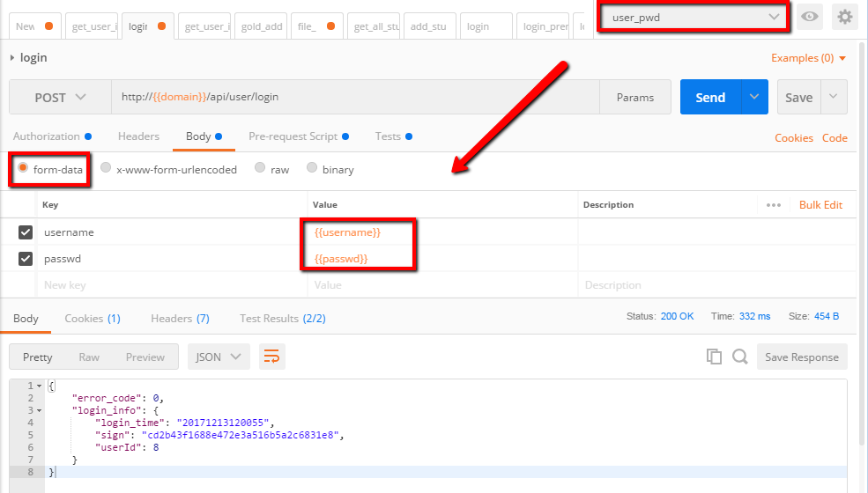Open the Save button arrow dropdown
The height and width of the screenshot is (493, 868).
[834, 97]
